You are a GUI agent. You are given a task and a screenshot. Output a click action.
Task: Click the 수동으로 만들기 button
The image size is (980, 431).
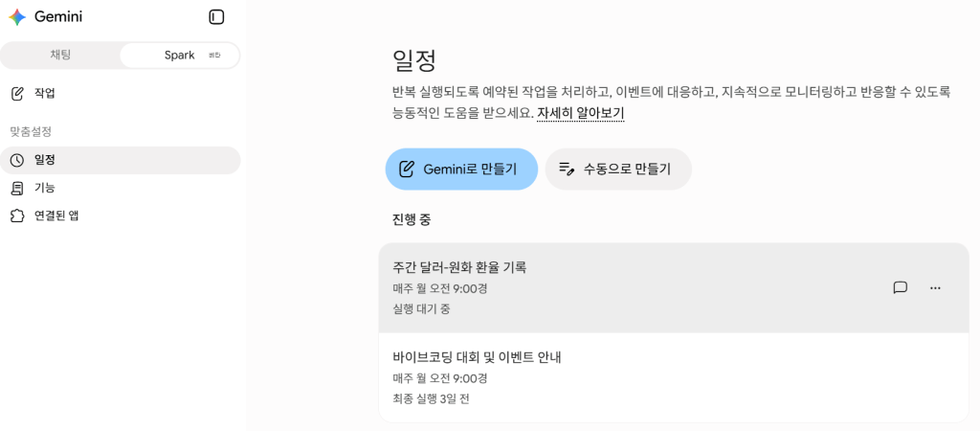[x=618, y=169]
